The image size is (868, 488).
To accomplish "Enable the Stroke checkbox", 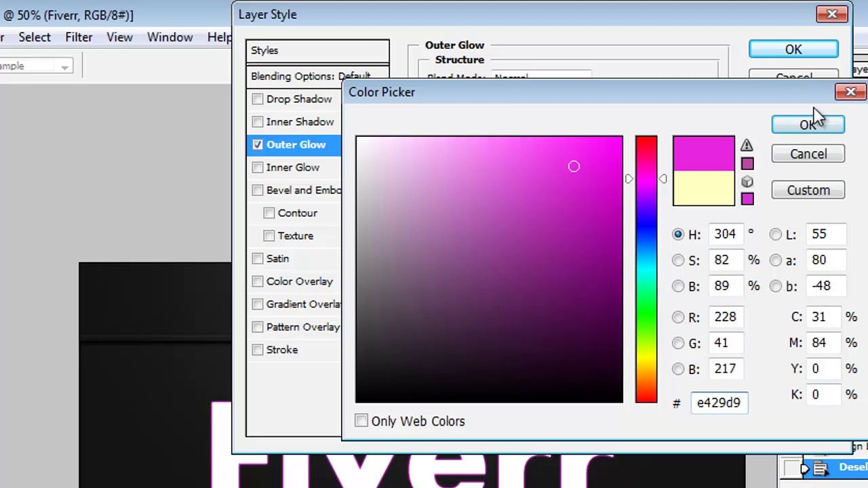I will (x=258, y=350).
